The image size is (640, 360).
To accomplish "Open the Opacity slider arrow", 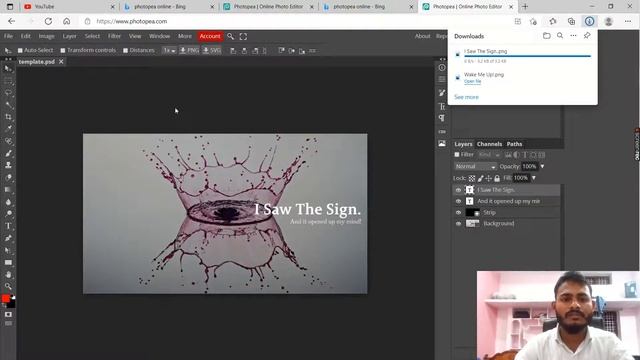I will (x=542, y=167).
